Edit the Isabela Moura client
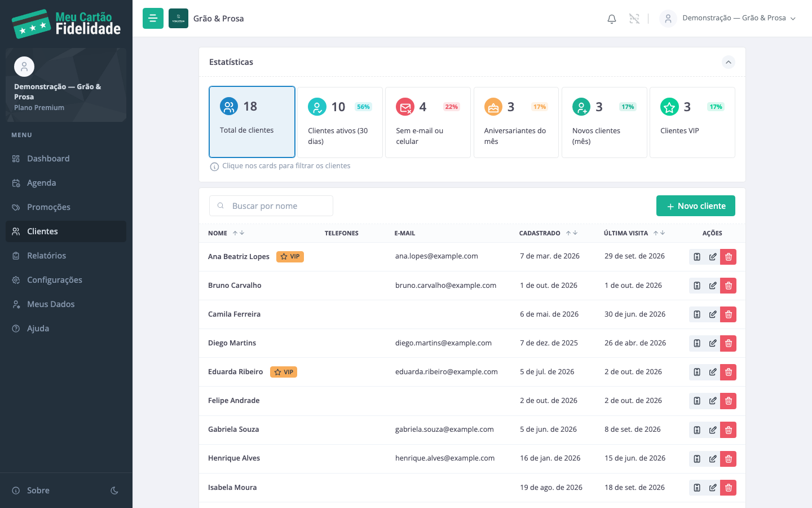The image size is (812, 508). click(x=713, y=488)
